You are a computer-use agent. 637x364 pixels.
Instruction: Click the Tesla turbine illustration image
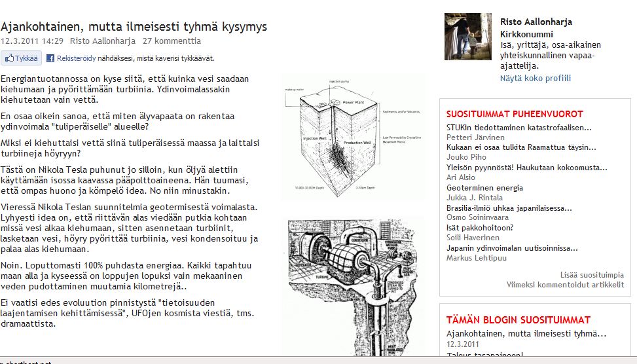353,282
